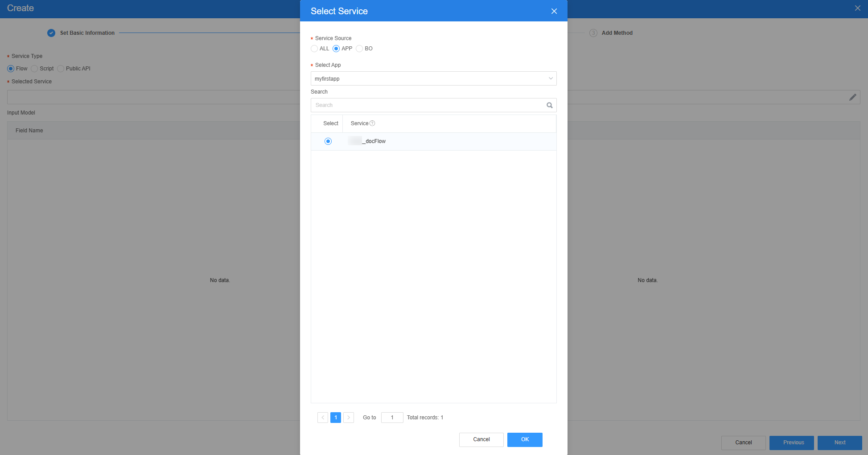The image size is (868, 455).
Task: Choose Script service type in Create window
Action: tap(34, 69)
